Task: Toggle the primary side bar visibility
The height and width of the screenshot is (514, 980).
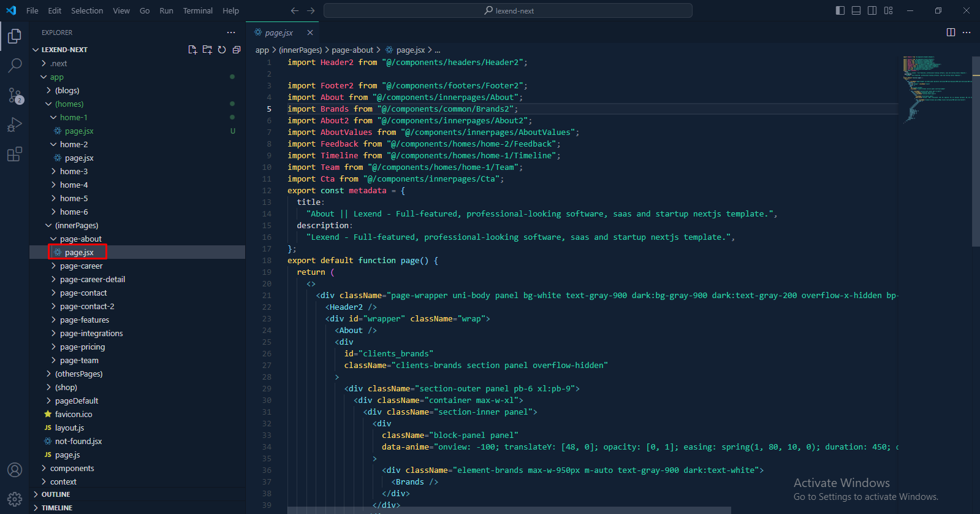Action: point(840,10)
